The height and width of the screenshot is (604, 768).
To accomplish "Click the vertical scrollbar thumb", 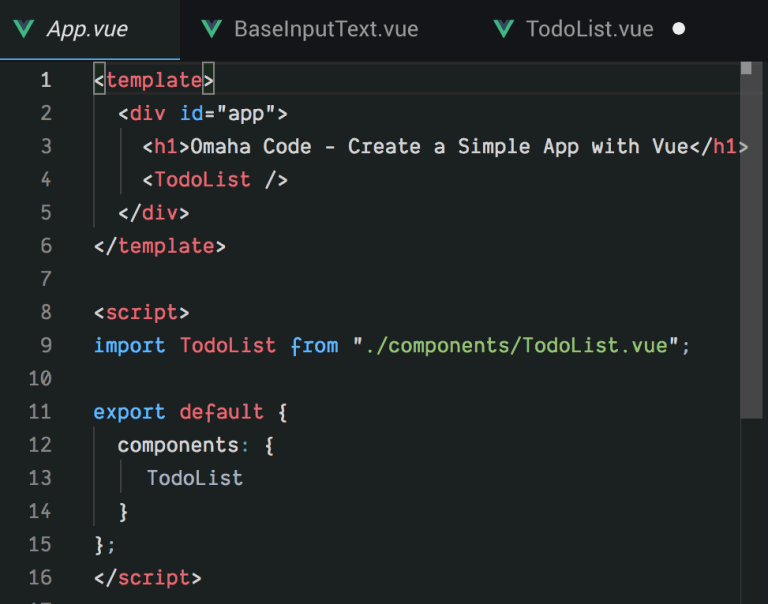I will [x=751, y=240].
